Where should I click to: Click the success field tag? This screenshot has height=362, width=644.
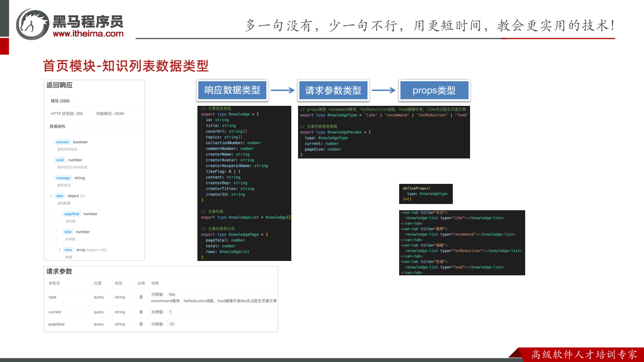point(62,142)
